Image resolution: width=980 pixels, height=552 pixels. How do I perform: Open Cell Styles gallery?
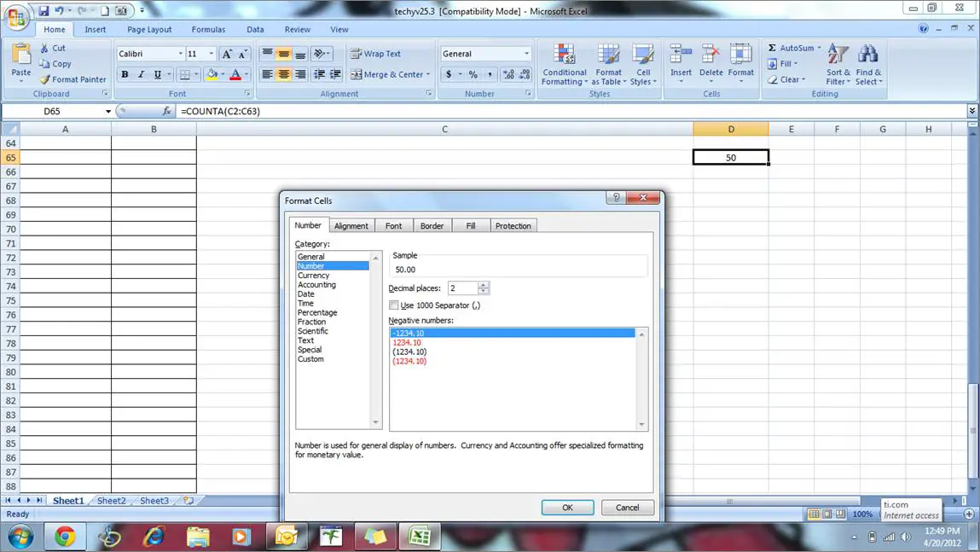coord(643,64)
